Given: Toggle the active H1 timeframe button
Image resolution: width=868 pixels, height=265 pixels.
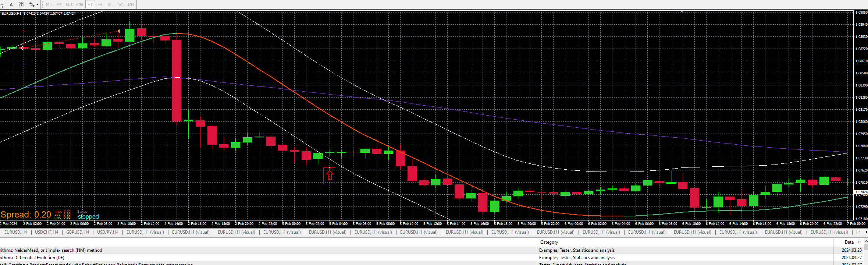Looking at the screenshot, I should (x=90, y=5).
